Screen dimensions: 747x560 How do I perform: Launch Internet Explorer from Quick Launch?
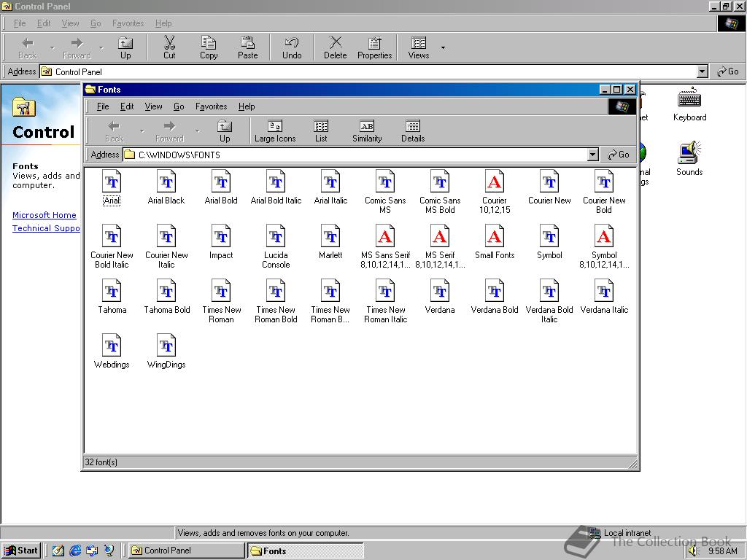[75, 551]
